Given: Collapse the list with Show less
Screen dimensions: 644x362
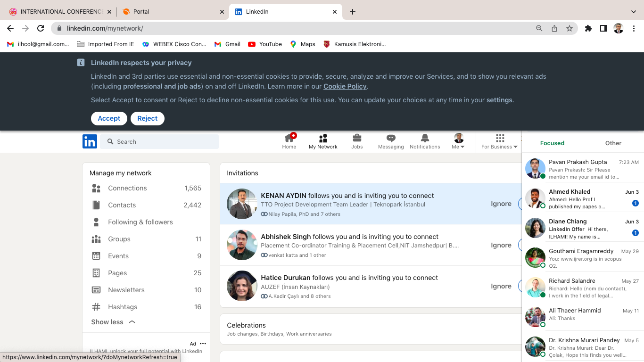Looking at the screenshot, I should pos(113,322).
